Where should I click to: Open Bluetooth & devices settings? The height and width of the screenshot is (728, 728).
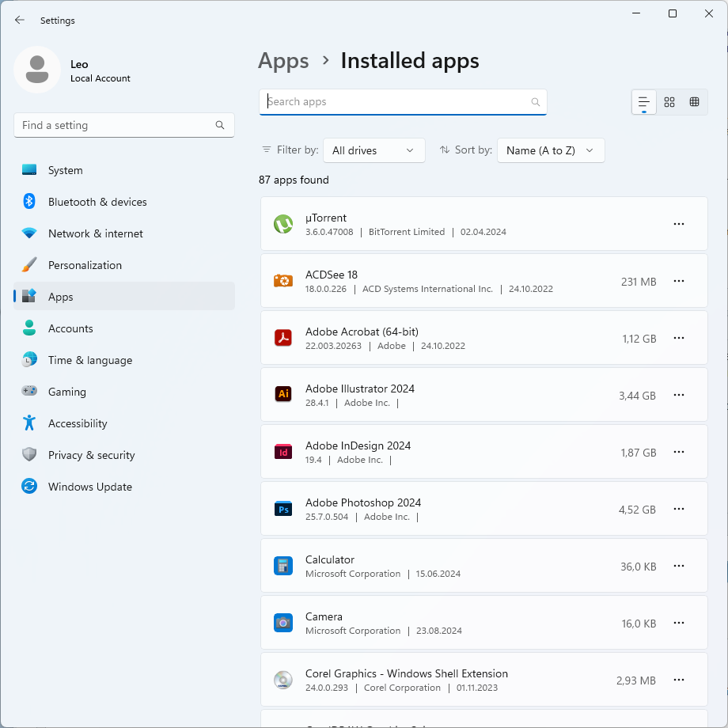coord(124,202)
